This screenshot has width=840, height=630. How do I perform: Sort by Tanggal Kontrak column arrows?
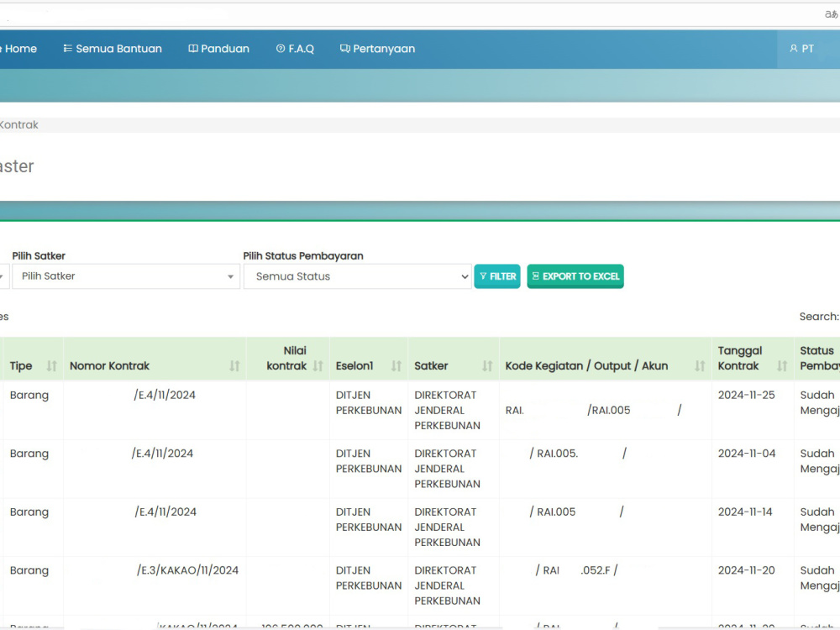click(x=782, y=366)
